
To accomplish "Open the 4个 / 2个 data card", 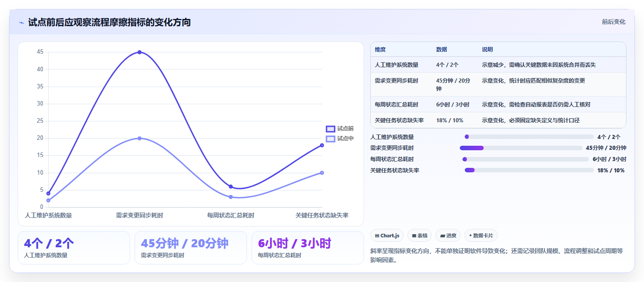I will click(x=74, y=248).
